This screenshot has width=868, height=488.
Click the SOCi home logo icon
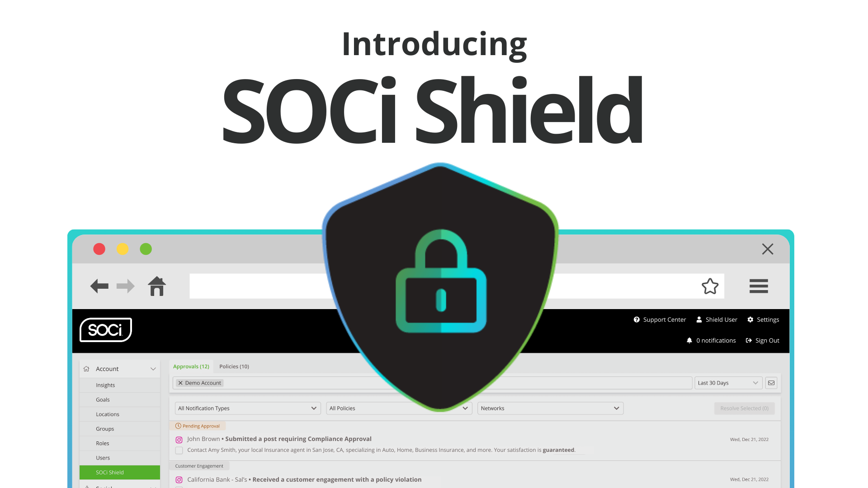click(106, 329)
